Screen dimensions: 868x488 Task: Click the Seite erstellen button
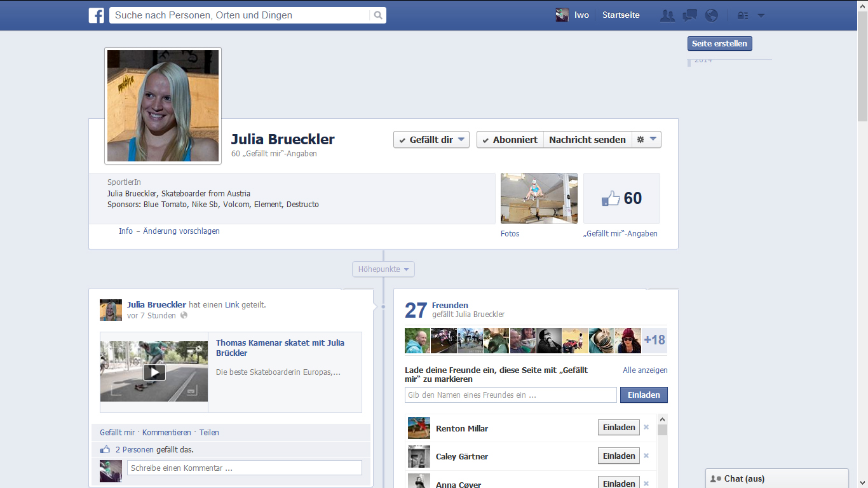coord(720,43)
